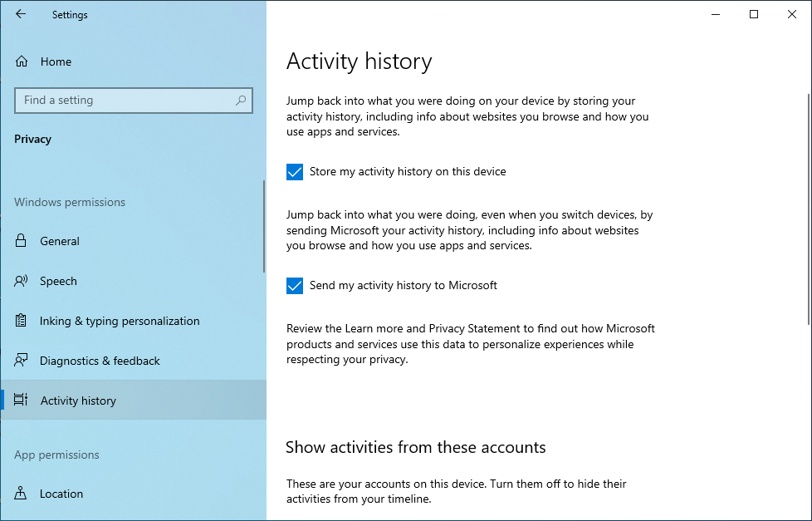Screen dimensions: 812x521
Task: Click the Inking & typing clipboard icon
Action: 22,321
